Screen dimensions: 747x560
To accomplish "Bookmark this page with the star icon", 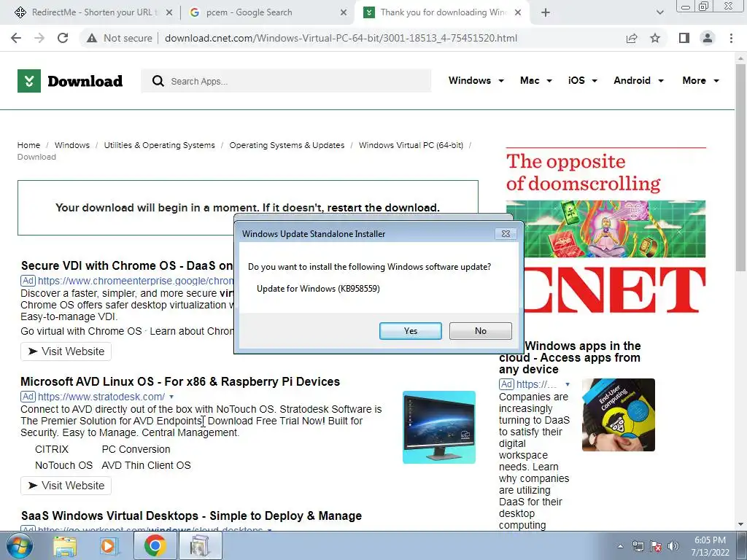I will [655, 38].
